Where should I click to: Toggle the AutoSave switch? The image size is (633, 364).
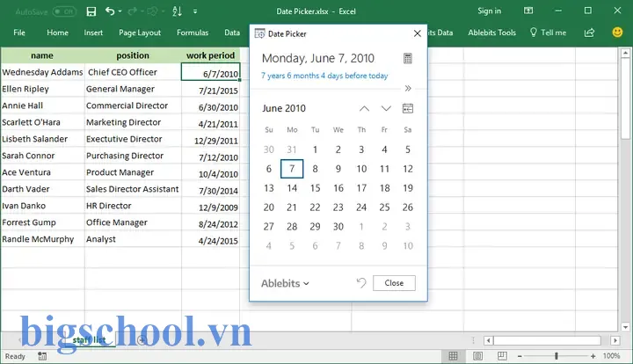(x=64, y=11)
